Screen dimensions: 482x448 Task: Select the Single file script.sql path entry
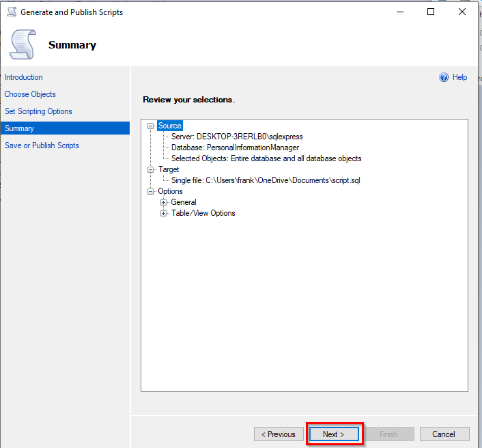click(x=266, y=180)
